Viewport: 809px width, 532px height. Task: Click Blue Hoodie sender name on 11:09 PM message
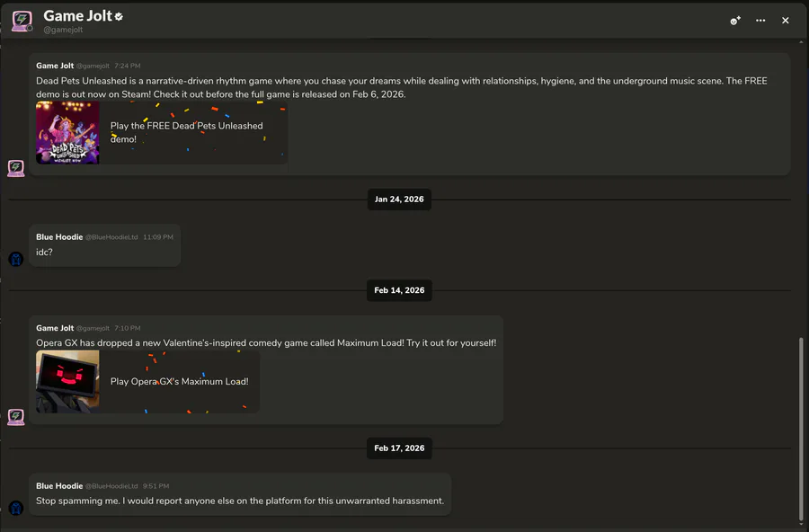coord(59,237)
